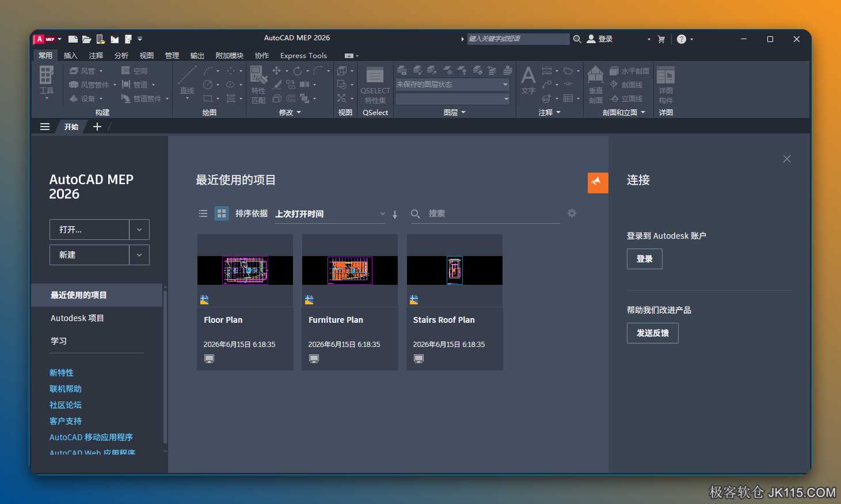The height and width of the screenshot is (504, 841).
Task: Click the 特性匹配 match properties icon
Action: click(x=258, y=84)
